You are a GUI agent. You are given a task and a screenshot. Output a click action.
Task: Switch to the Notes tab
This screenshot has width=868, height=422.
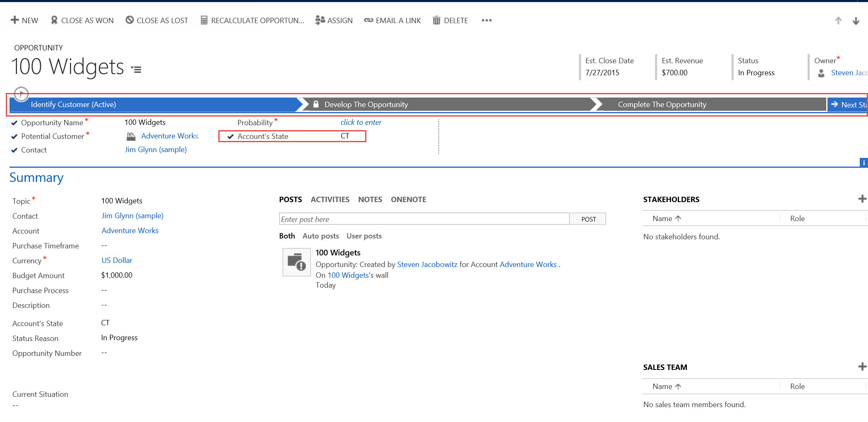[x=370, y=200]
